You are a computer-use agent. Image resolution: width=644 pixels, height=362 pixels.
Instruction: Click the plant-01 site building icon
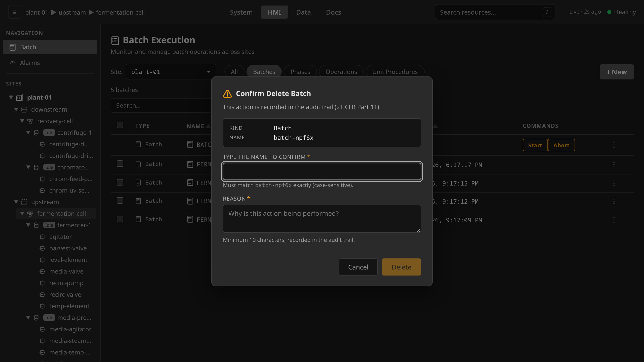pos(20,98)
